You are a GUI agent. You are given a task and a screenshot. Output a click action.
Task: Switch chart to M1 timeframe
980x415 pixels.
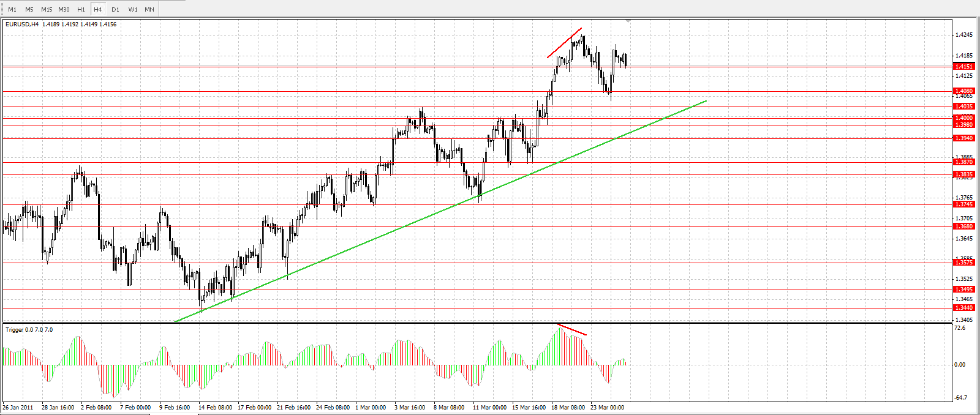point(12,9)
